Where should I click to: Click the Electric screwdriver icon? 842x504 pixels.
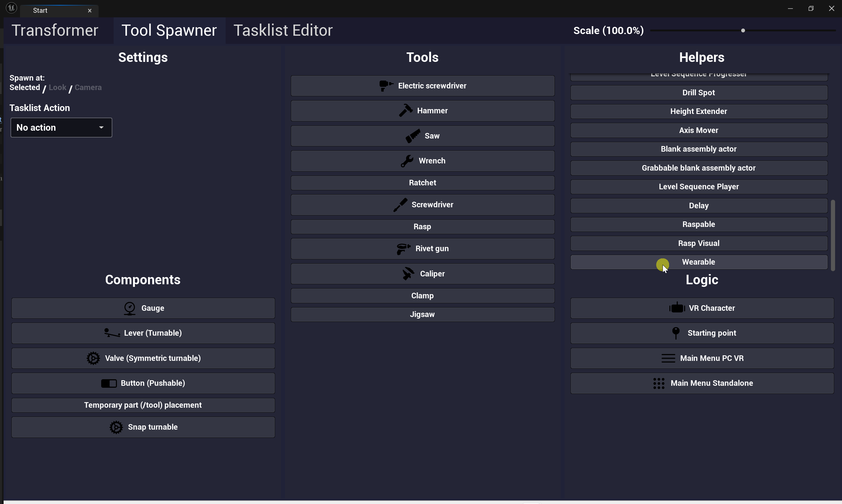pyautogui.click(x=386, y=85)
